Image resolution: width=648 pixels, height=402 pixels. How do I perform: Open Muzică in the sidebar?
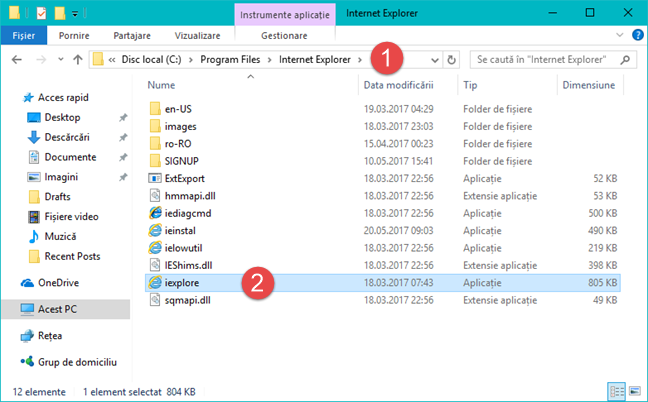(60, 236)
